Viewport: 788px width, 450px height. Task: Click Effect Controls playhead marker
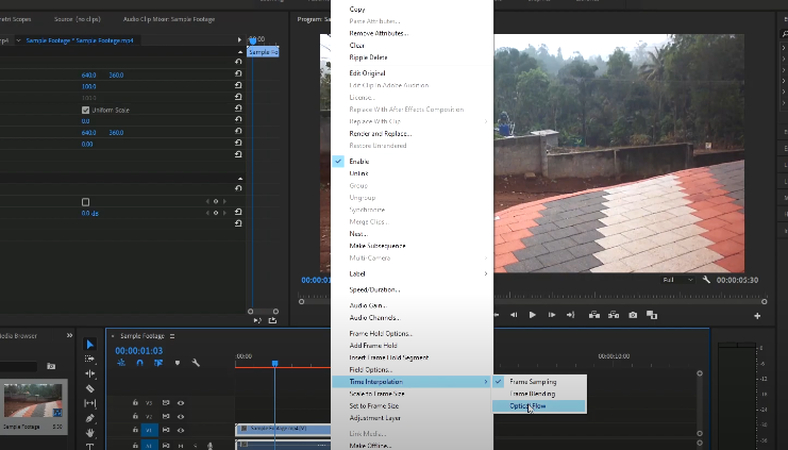(253, 40)
